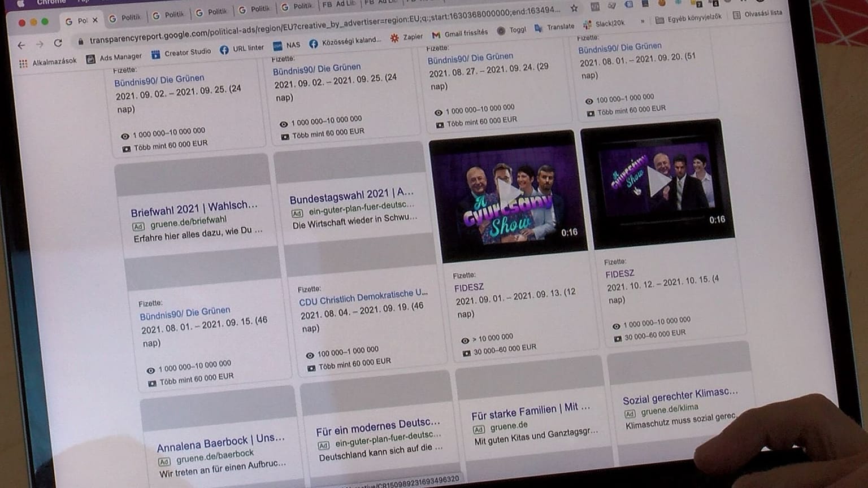The width and height of the screenshot is (868, 488).
Task: Open advertiser CDU Christlich Demokratische U...
Action: click(x=363, y=297)
